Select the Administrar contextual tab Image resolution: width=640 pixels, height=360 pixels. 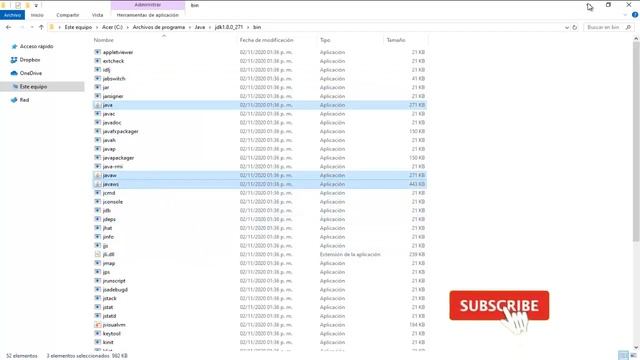(x=148, y=5)
